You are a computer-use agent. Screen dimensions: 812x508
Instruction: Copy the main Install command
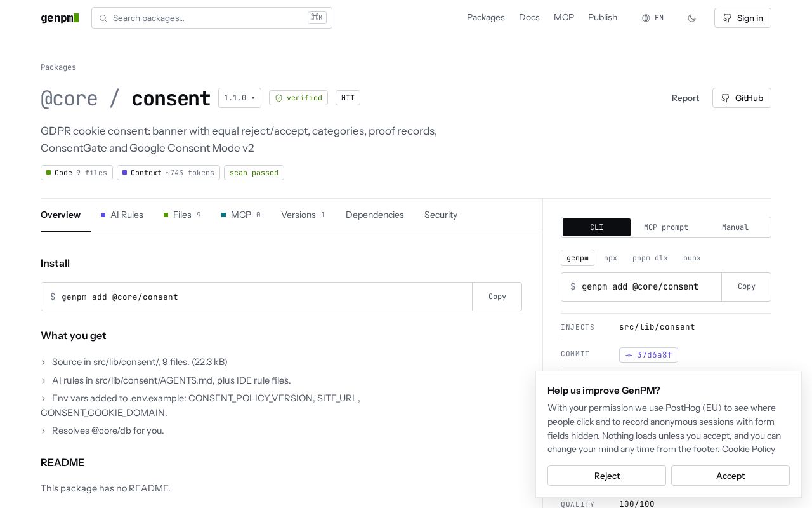click(x=497, y=297)
